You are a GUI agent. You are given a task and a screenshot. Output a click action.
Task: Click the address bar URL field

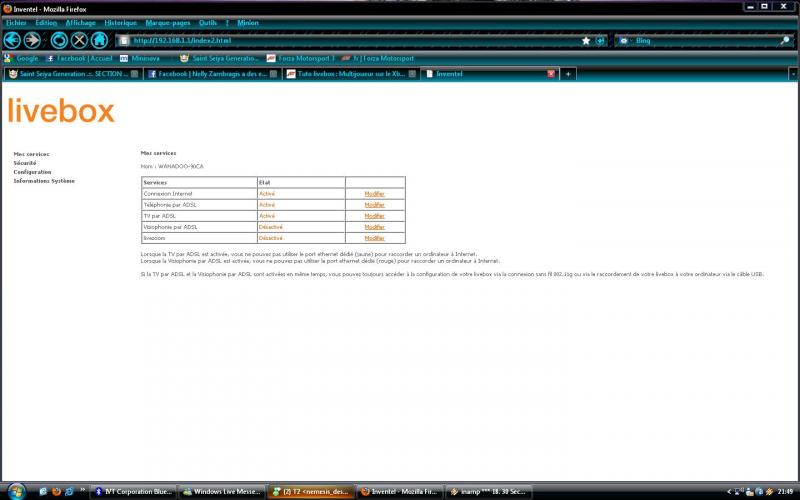pyautogui.click(x=352, y=41)
